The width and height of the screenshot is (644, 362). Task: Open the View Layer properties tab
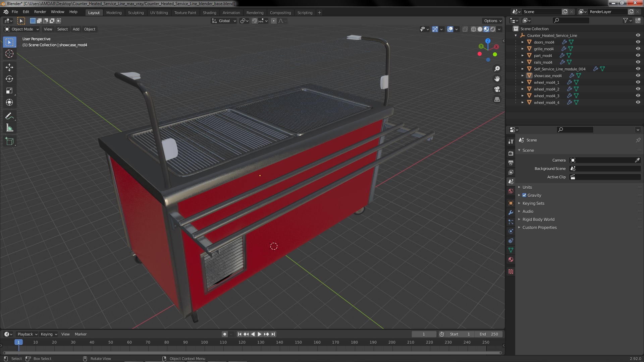511,172
